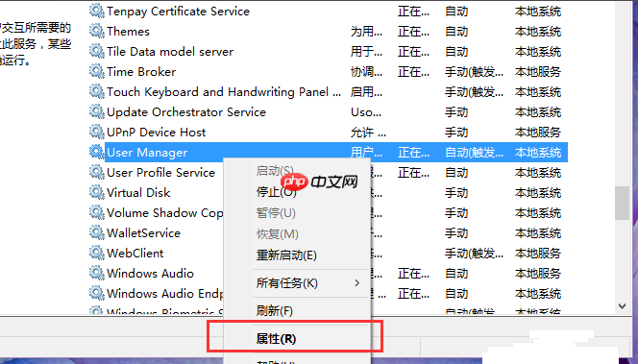Click the 用于... description of Tile Data model server
The width and height of the screenshot is (638, 364).
[366, 52]
